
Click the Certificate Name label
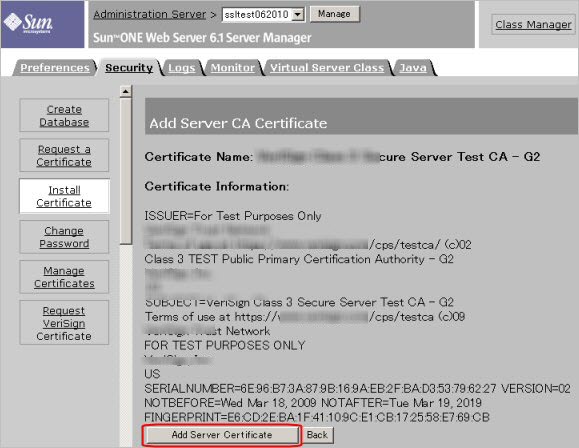(199, 157)
